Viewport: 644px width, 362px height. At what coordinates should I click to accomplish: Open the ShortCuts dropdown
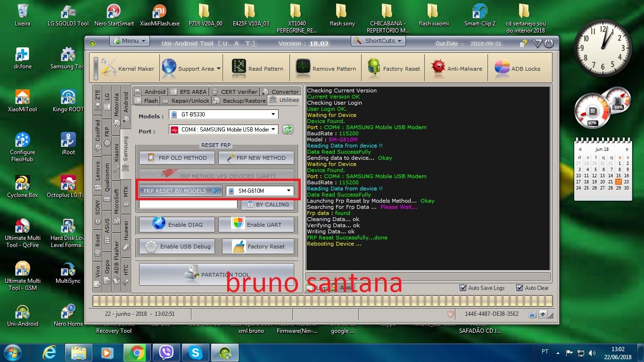tap(379, 41)
